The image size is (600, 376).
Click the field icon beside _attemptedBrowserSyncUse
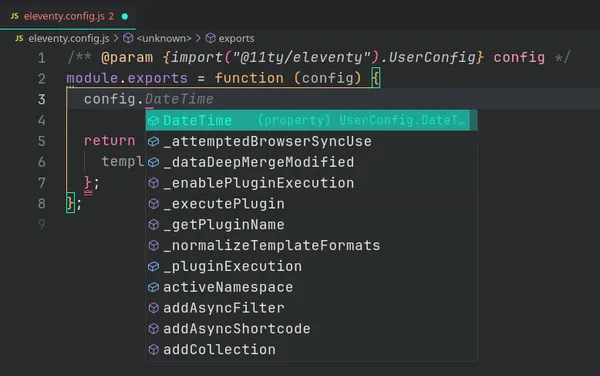pos(153,142)
